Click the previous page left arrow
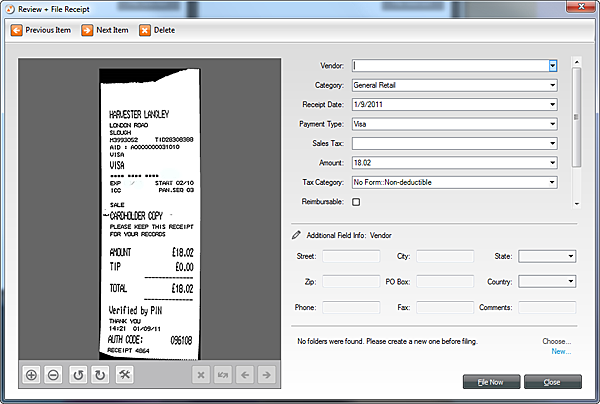Image resolution: width=600 pixels, height=404 pixels. tap(245, 375)
